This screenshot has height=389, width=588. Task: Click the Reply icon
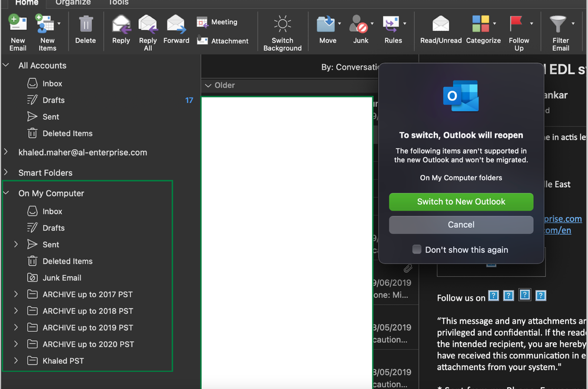(121, 24)
